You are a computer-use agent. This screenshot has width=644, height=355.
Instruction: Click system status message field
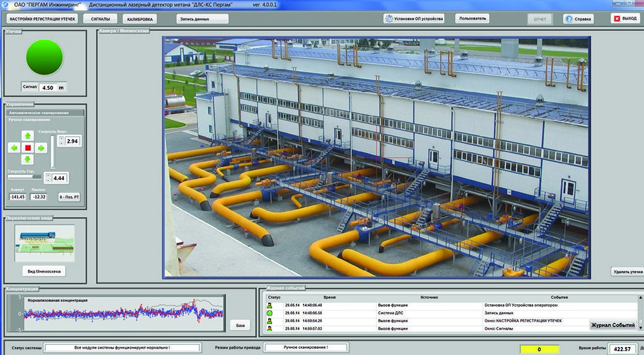[x=123, y=348]
